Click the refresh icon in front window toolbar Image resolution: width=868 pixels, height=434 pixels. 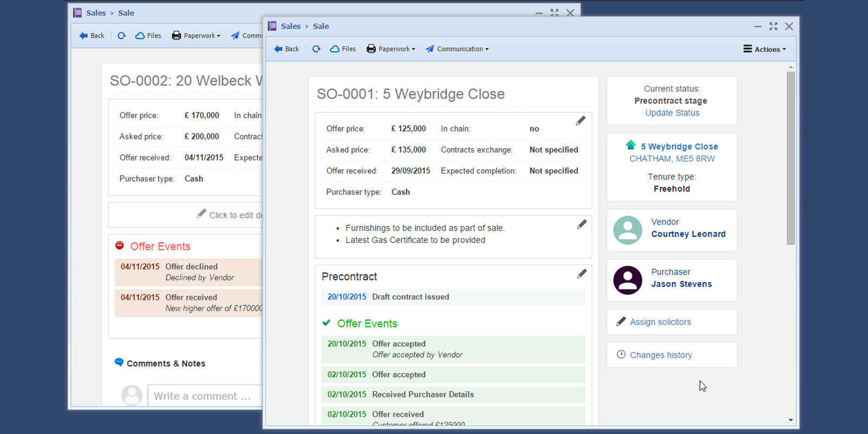316,49
